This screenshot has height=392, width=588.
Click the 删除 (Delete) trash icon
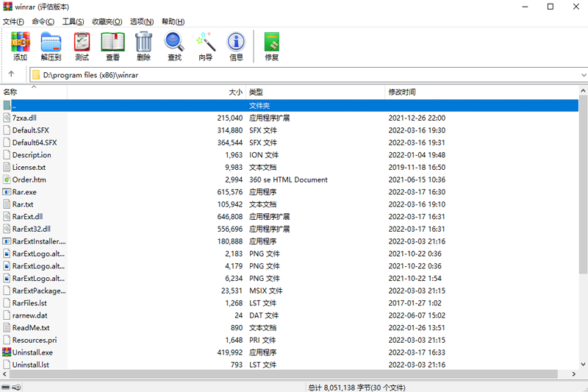coord(143,42)
